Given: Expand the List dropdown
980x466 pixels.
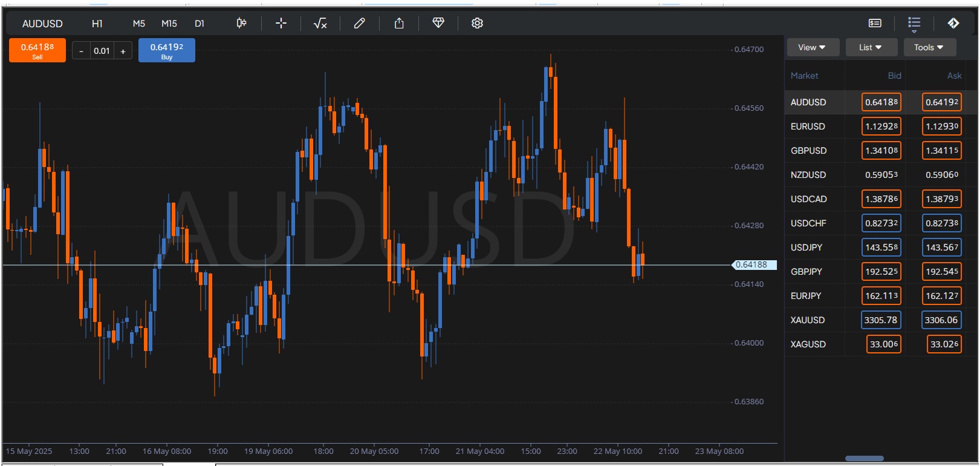Looking at the screenshot, I should click(x=871, y=47).
